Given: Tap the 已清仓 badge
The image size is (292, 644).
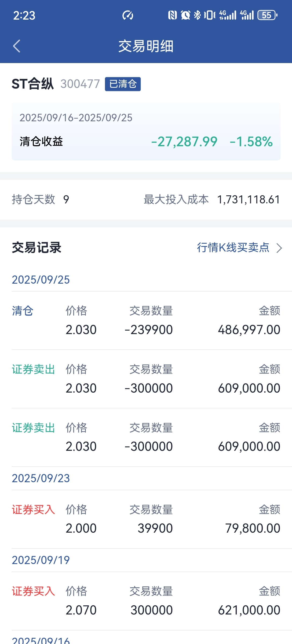Looking at the screenshot, I should click(x=123, y=84).
